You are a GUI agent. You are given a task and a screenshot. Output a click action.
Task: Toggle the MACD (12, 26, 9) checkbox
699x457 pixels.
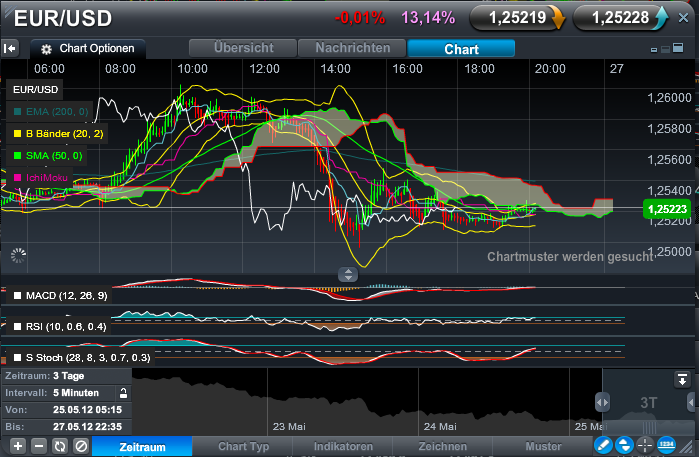(17, 296)
